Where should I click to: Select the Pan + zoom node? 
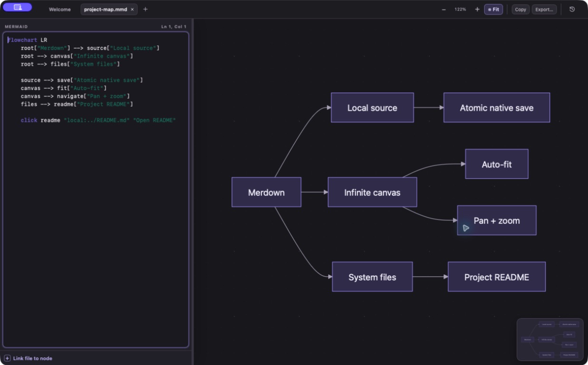497,221
